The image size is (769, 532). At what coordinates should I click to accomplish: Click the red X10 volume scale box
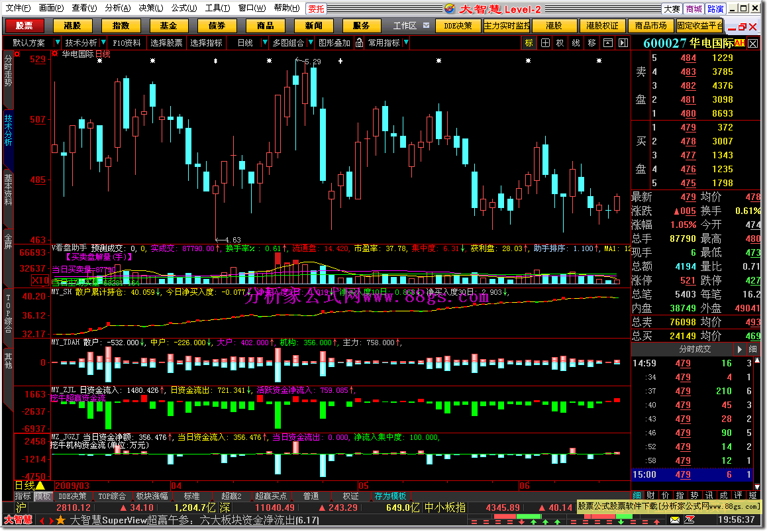[40, 280]
